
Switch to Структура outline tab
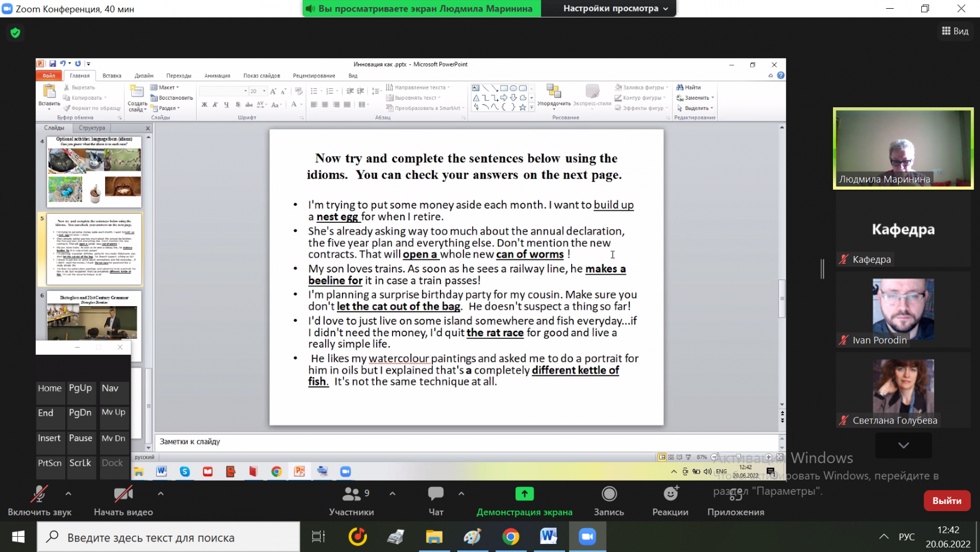(x=91, y=128)
